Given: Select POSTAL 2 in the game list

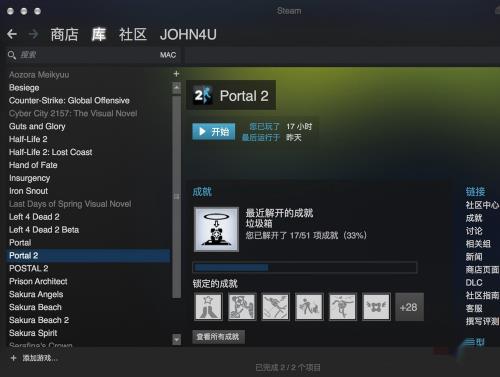Looking at the screenshot, I should coord(29,268).
